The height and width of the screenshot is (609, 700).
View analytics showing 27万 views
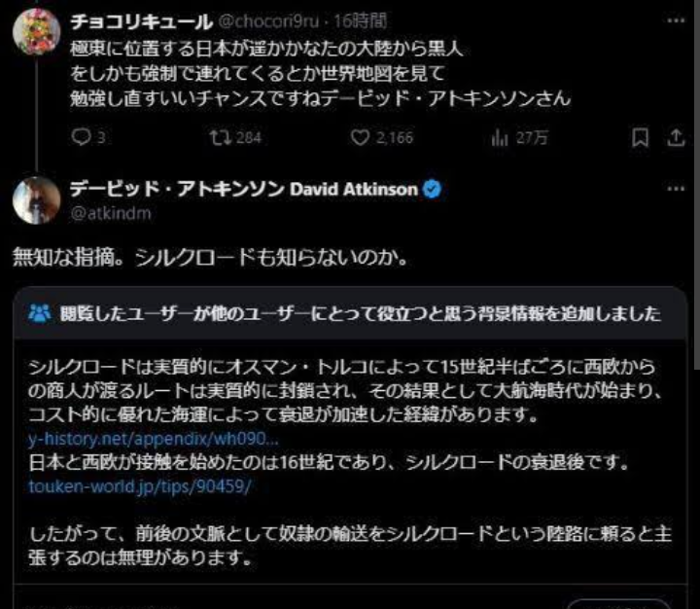tap(519, 137)
